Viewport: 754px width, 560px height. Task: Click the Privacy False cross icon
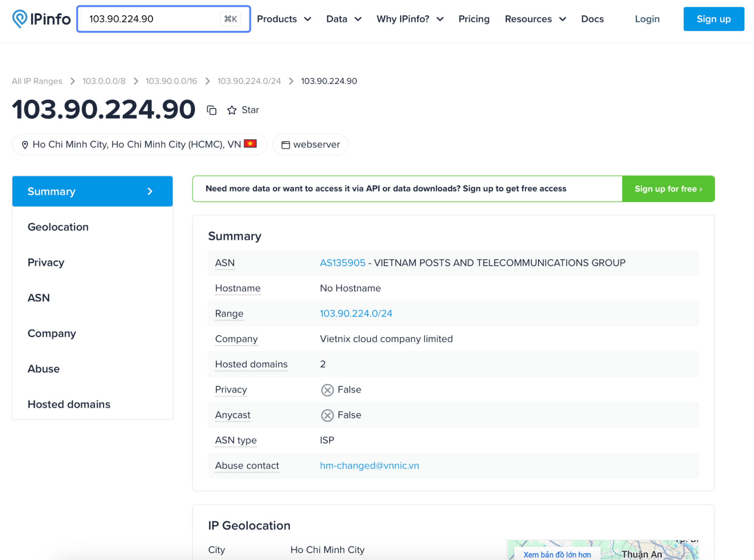pyautogui.click(x=327, y=390)
